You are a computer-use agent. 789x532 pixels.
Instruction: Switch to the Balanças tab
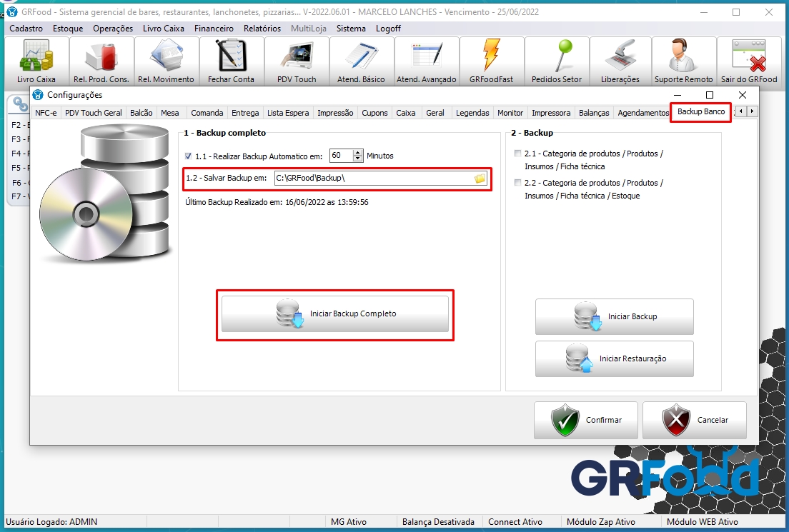594,113
